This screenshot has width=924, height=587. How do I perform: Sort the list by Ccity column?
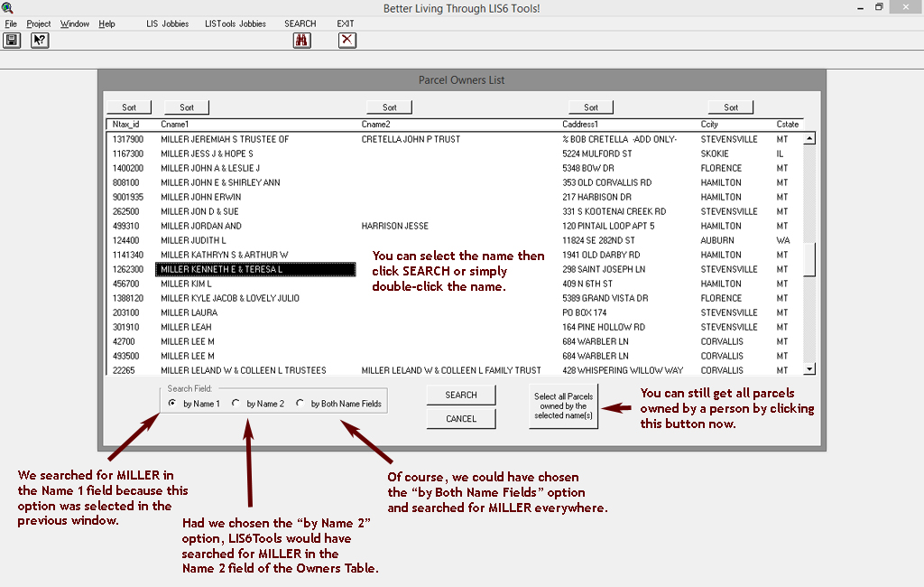(x=731, y=107)
